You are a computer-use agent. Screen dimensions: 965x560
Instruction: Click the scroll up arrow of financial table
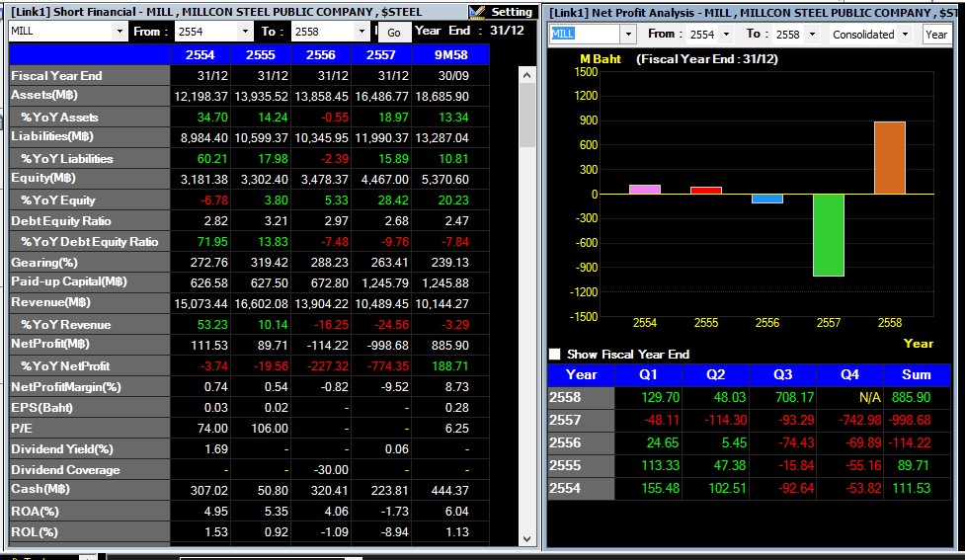[526, 76]
